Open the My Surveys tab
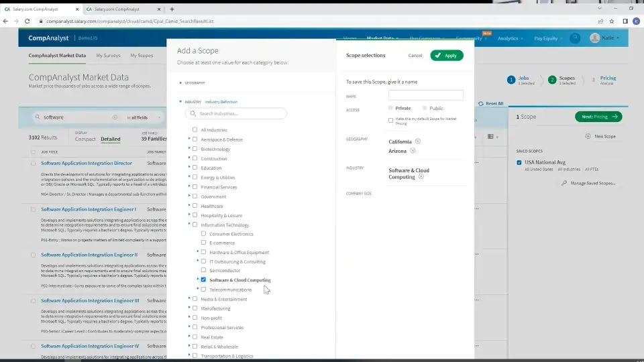 click(x=108, y=56)
